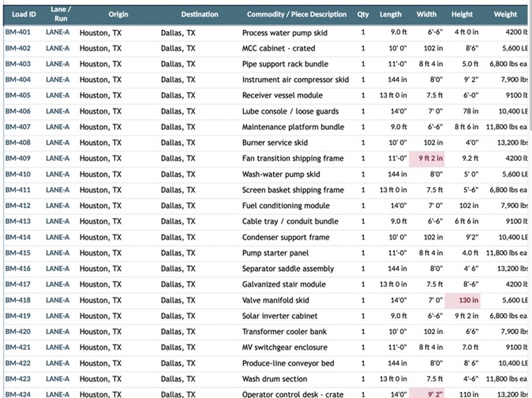
Task: Click height '6 ft 6 in' in BM-413 row
Action: [466, 221]
